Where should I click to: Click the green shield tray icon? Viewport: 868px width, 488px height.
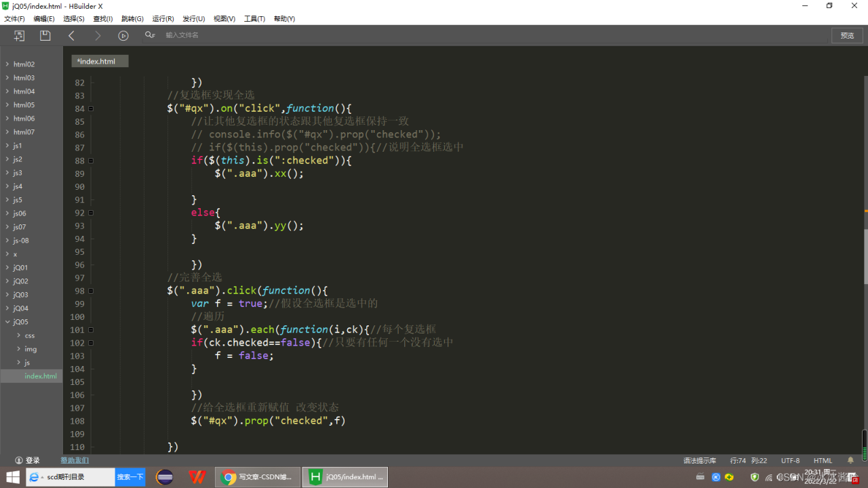point(755,477)
